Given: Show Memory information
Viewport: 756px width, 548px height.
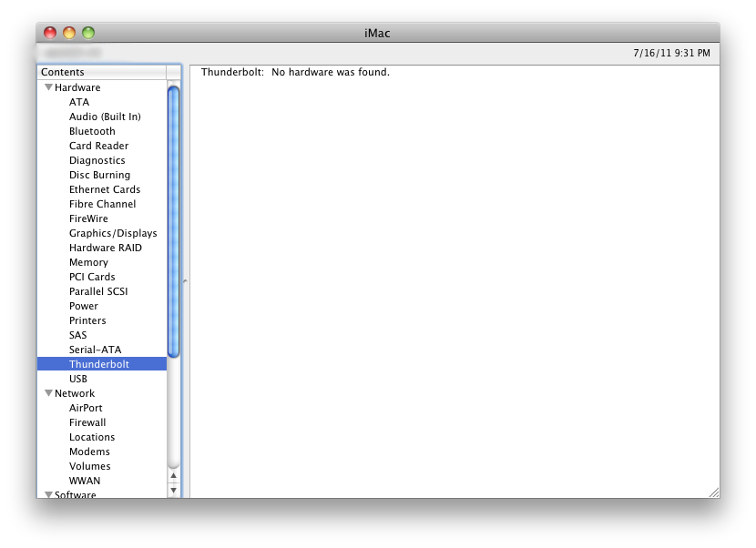Looking at the screenshot, I should coord(88,262).
